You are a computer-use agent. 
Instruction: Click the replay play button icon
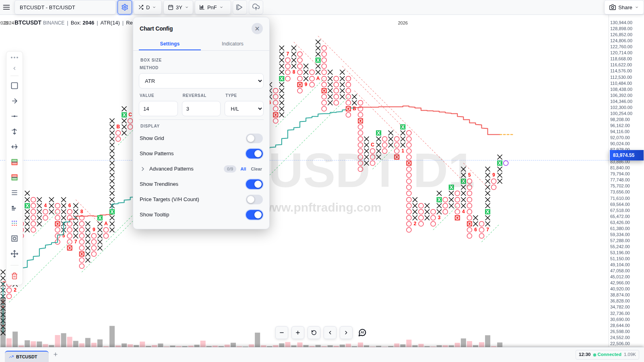pos(239,7)
